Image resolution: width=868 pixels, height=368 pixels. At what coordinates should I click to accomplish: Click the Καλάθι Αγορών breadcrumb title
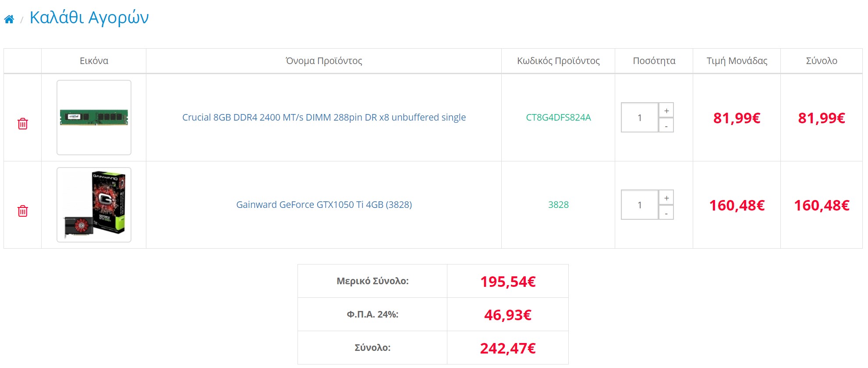(89, 18)
